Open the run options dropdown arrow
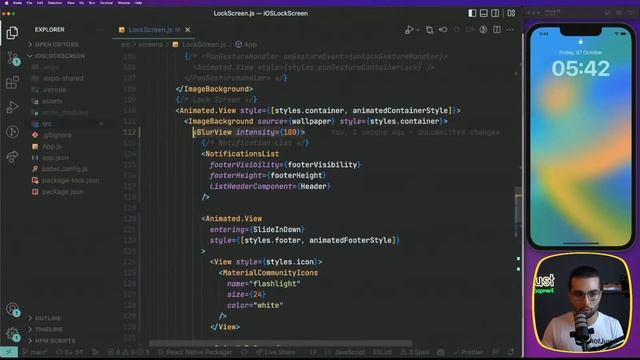The height and width of the screenshot is (360, 640). (x=418, y=30)
